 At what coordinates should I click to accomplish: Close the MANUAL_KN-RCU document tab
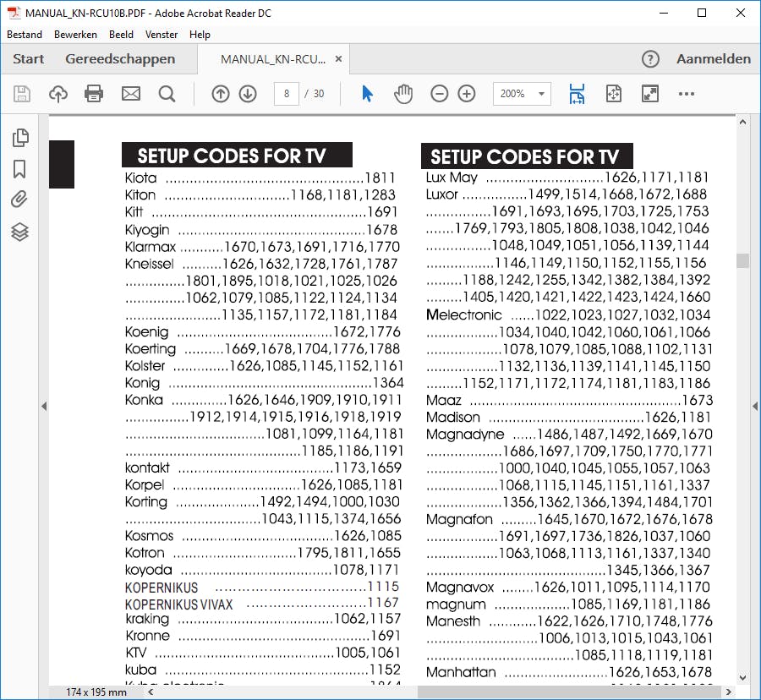pos(339,58)
